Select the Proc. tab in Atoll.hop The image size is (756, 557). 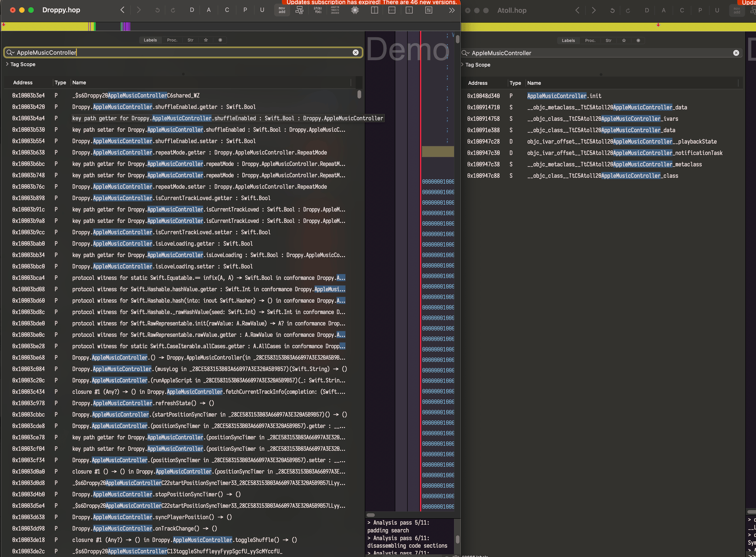coord(590,41)
